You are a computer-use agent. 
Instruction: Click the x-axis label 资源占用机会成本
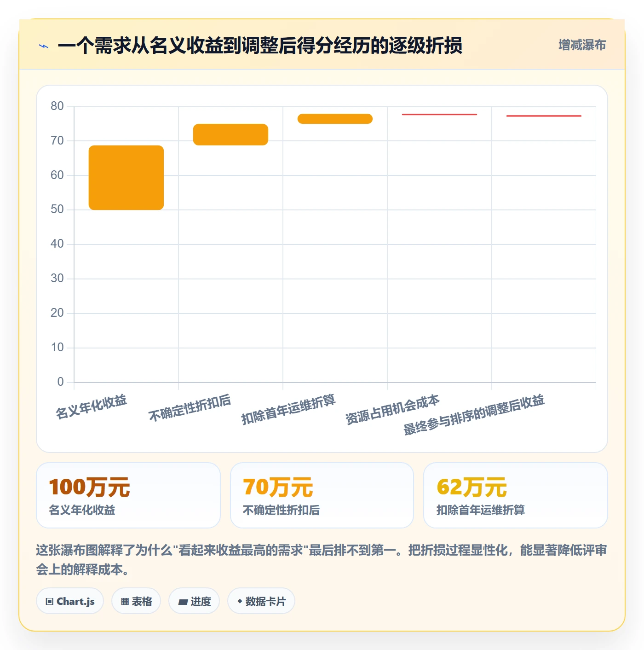point(392,409)
